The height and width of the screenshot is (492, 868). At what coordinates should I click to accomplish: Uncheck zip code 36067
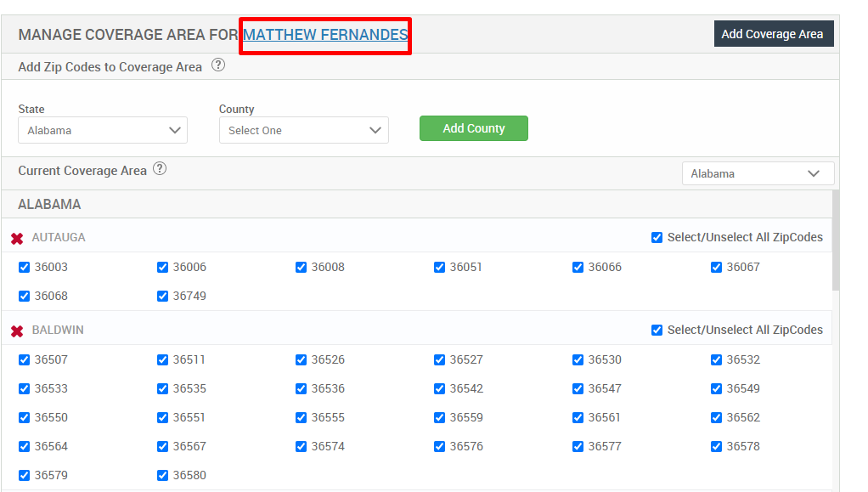click(716, 266)
